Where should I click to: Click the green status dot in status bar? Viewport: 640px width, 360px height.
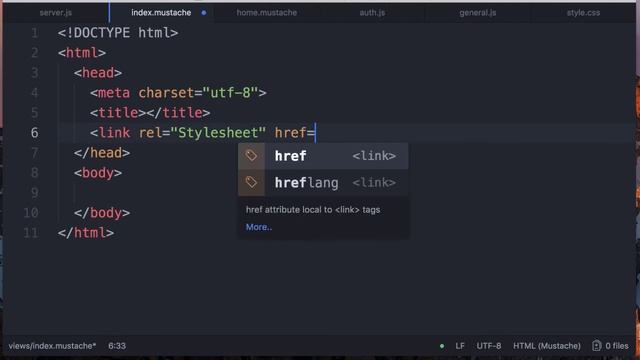click(442, 346)
